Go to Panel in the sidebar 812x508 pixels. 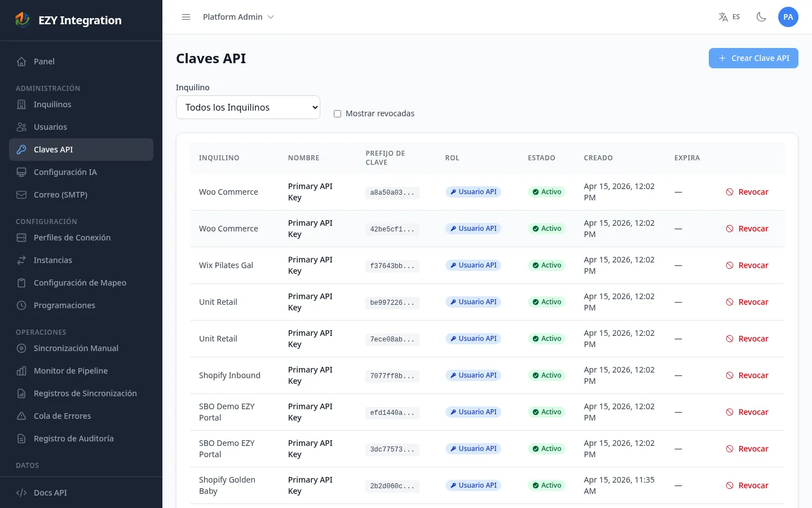click(x=81, y=62)
